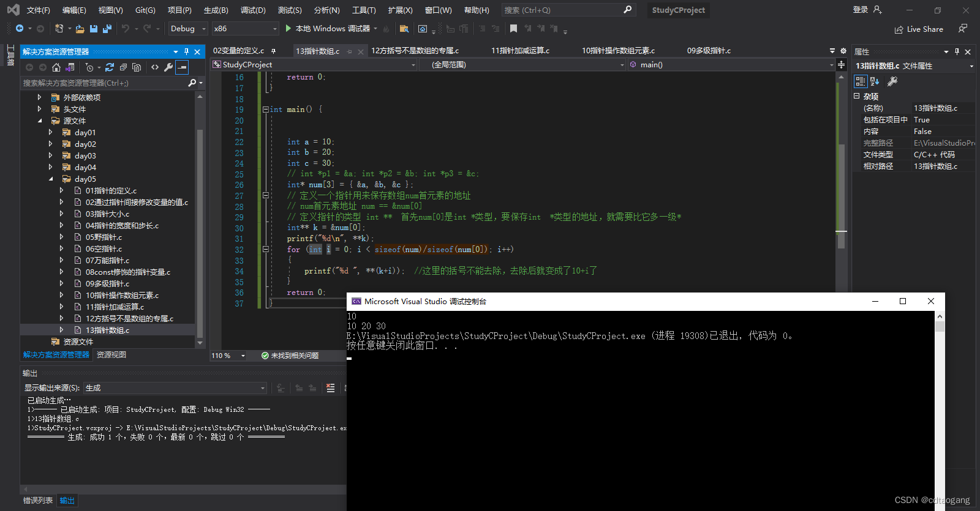Click categorized view icon in Properties panel

pyautogui.click(x=861, y=81)
